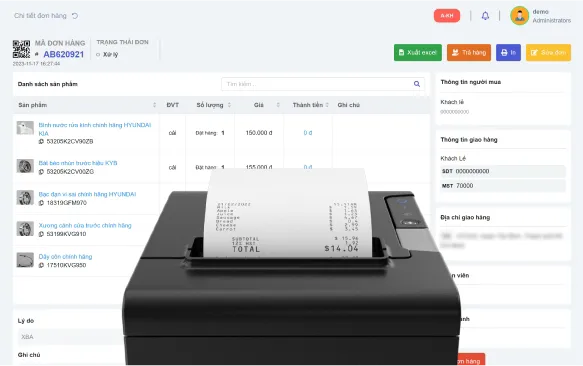Click the notification bell icon
This screenshot has width=583, height=366.
[485, 16]
